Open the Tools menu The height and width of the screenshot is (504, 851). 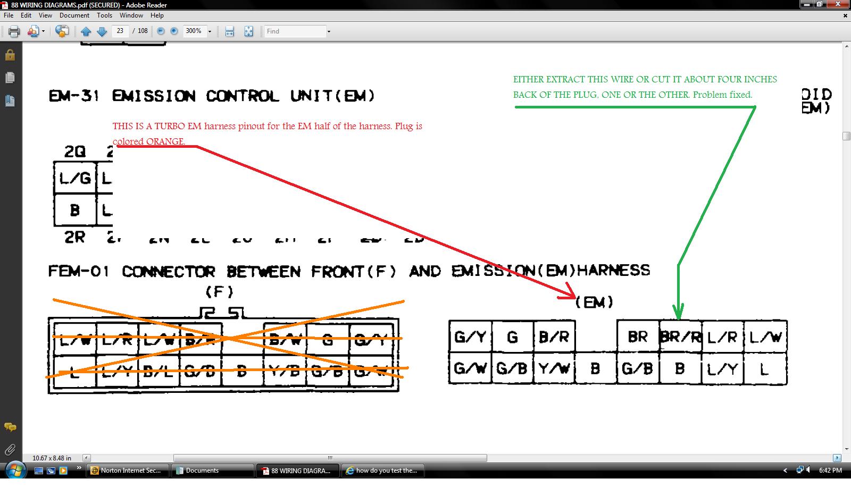(104, 15)
